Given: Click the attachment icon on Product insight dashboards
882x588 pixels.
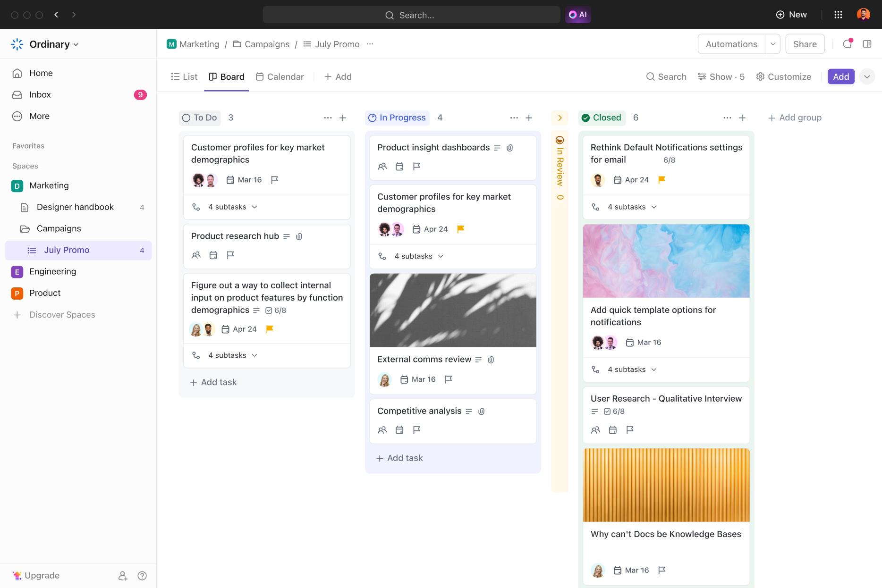Looking at the screenshot, I should (509, 147).
